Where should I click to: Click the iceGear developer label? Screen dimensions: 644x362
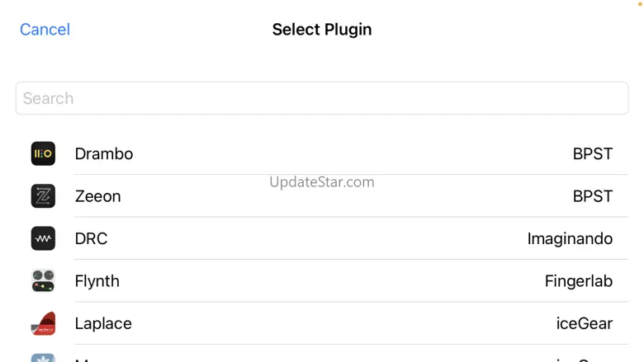[x=584, y=323]
